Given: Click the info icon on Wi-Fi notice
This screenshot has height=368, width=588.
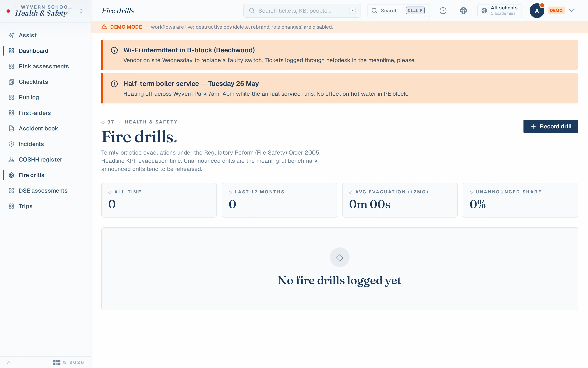Looking at the screenshot, I should tap(114, 50).
